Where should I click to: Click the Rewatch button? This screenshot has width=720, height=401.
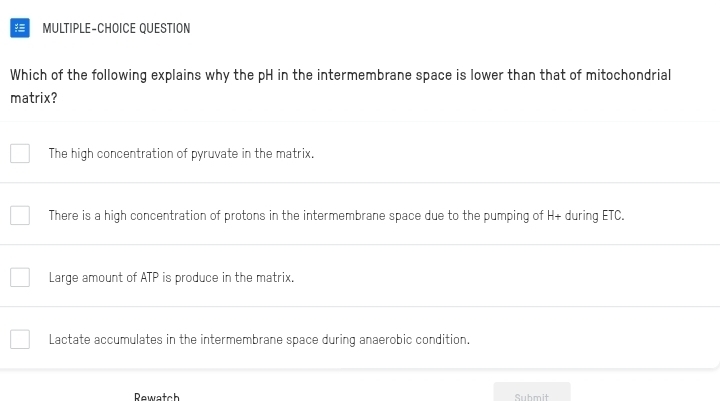157,396
